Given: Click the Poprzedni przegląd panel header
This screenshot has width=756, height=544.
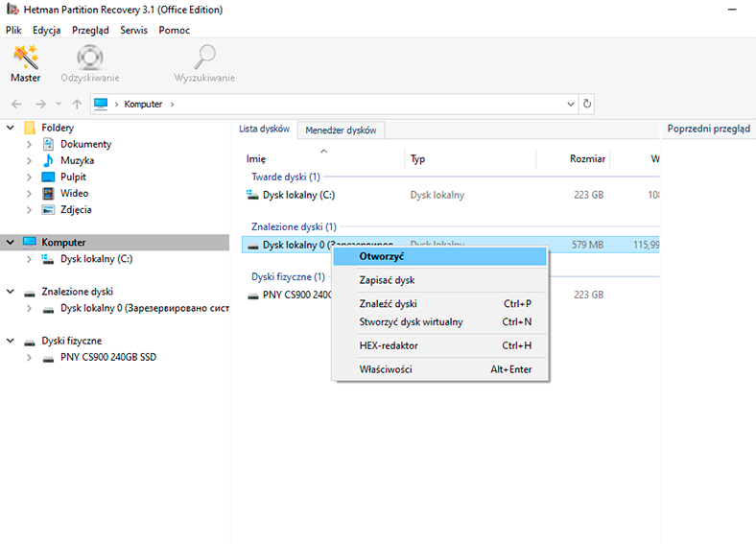Looking at the screenshot, I should coord(708,129).
